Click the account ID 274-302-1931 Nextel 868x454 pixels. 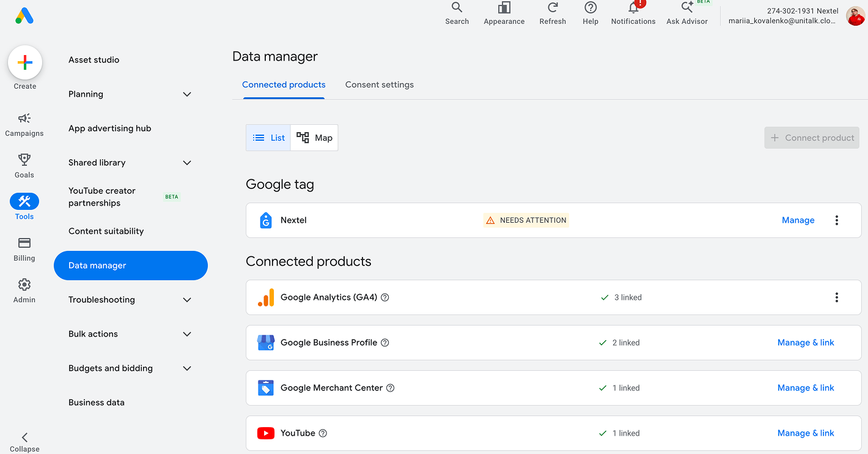pos(803,11)
